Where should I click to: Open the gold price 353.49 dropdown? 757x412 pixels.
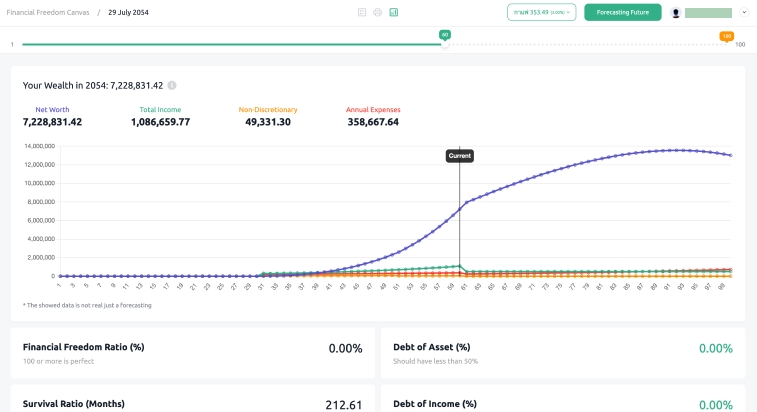pos(541,13)
